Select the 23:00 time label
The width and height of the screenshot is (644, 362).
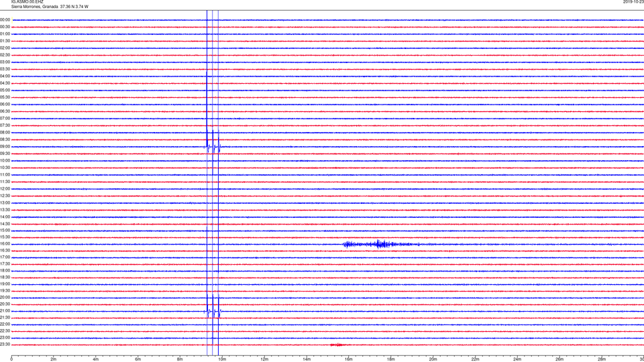[5, 338]
